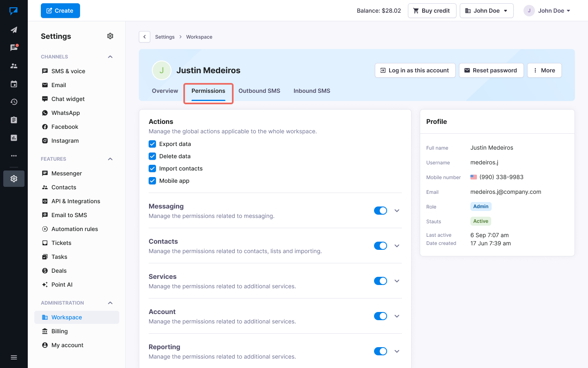View history via the clock icon

14,101
